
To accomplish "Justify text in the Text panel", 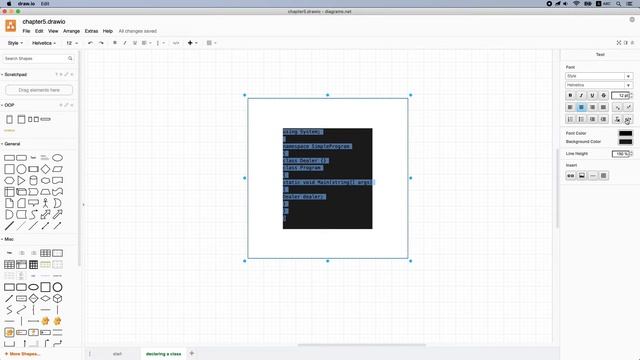I will [603, 107].
